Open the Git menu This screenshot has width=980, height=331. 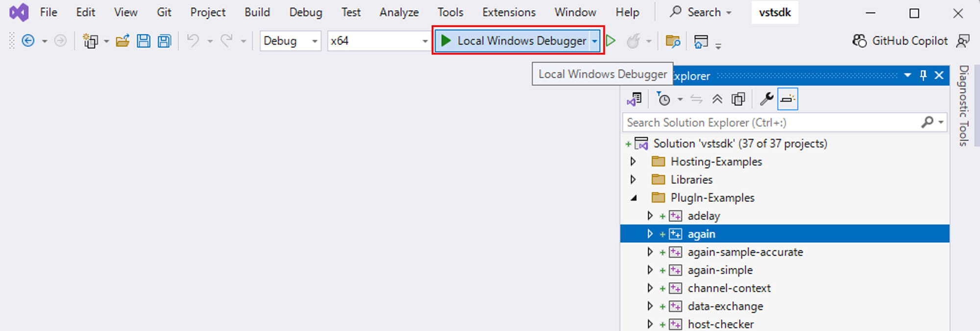[164, 12]
